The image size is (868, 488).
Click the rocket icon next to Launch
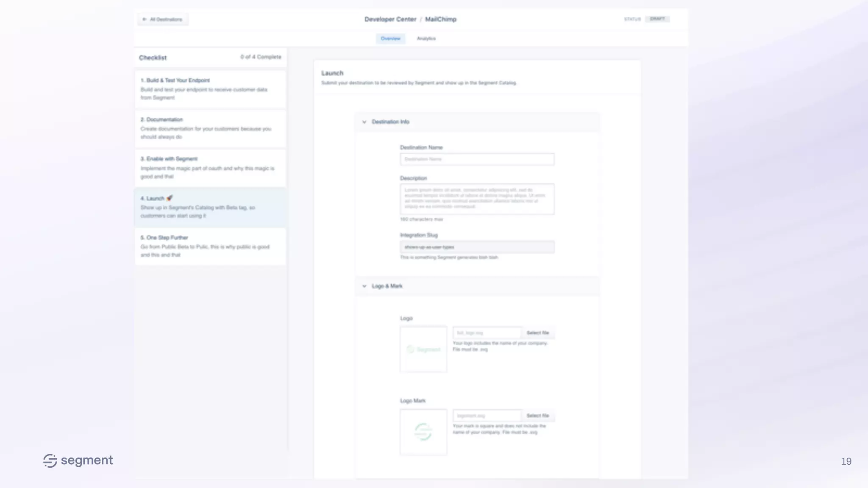(x=170, y=198)
